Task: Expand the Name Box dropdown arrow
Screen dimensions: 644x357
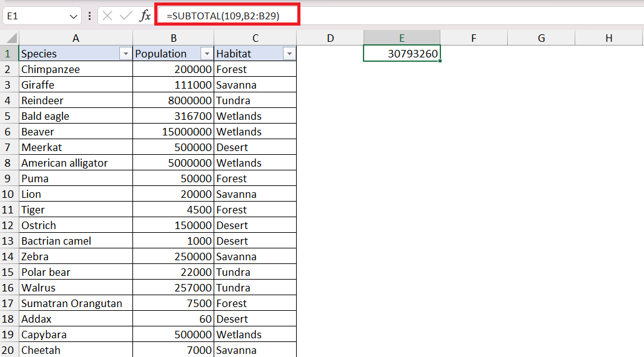Action: (73, 16)
